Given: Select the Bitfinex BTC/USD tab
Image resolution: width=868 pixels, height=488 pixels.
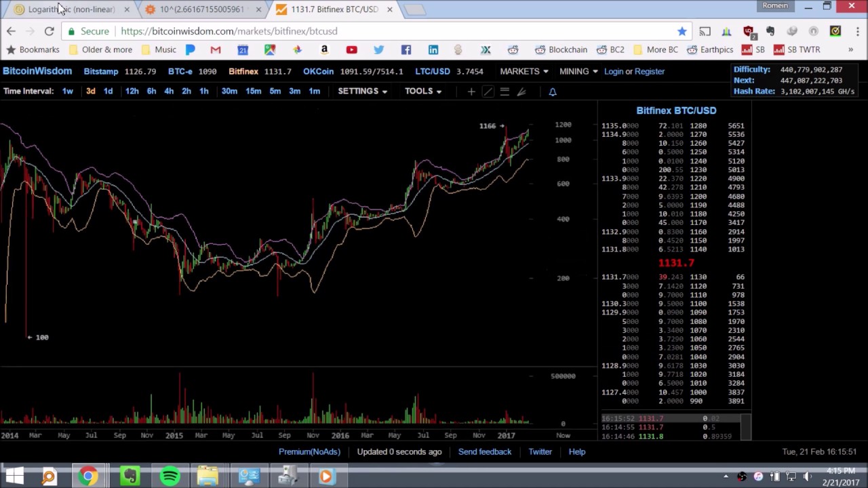Looking at the screenshot, I should [x=334, y=9].
